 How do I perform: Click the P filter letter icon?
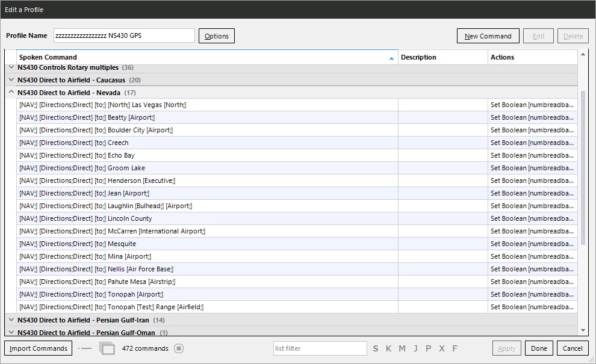coord(429,348)
